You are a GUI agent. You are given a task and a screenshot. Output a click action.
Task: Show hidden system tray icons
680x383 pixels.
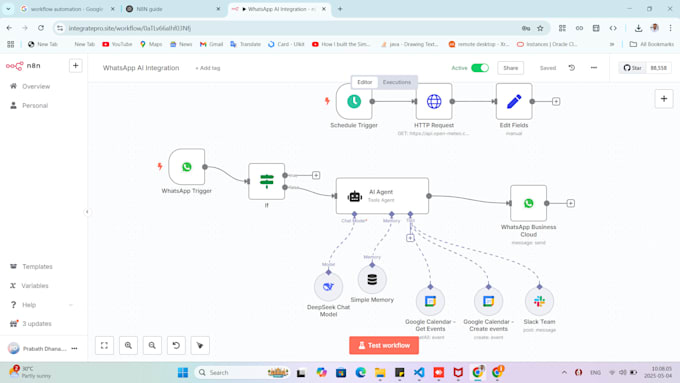coord(564,372)
